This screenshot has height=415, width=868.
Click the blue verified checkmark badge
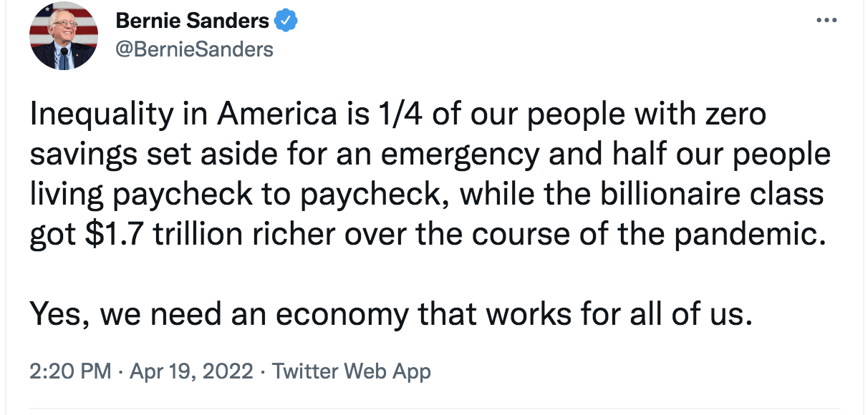point(286,21)
